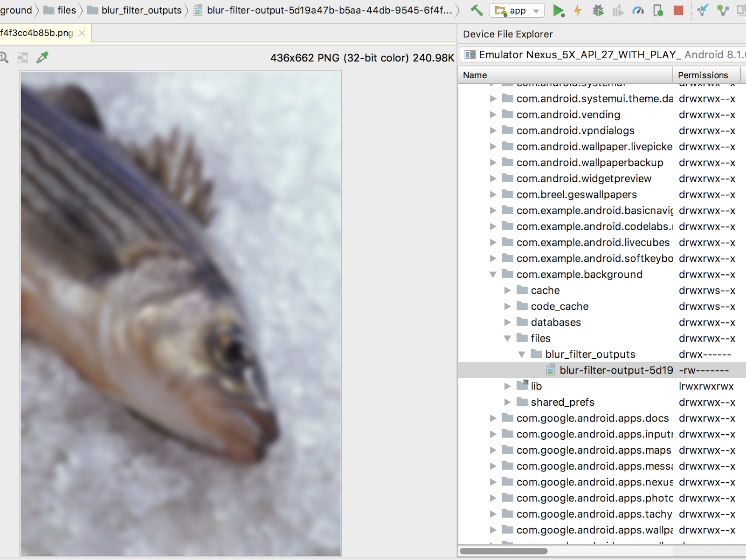The width and height of the screenshot is (746, 560).
Task: Run the app with green play button
Action: click(x=558, y=10)
